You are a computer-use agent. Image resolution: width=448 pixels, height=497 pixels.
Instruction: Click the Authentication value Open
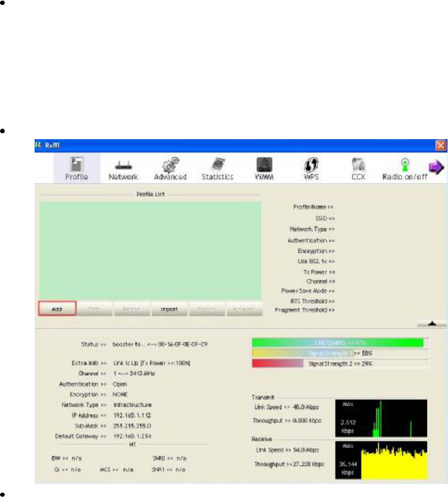coord(120,384)
